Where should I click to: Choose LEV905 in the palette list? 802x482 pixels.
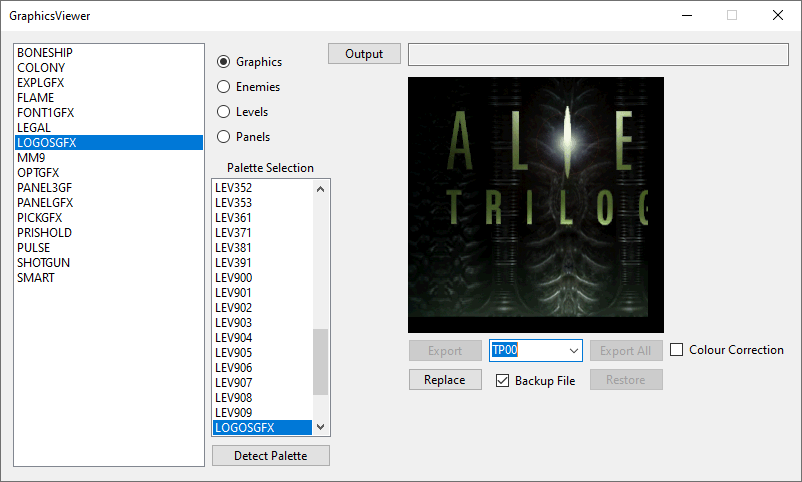pos(262,353)
